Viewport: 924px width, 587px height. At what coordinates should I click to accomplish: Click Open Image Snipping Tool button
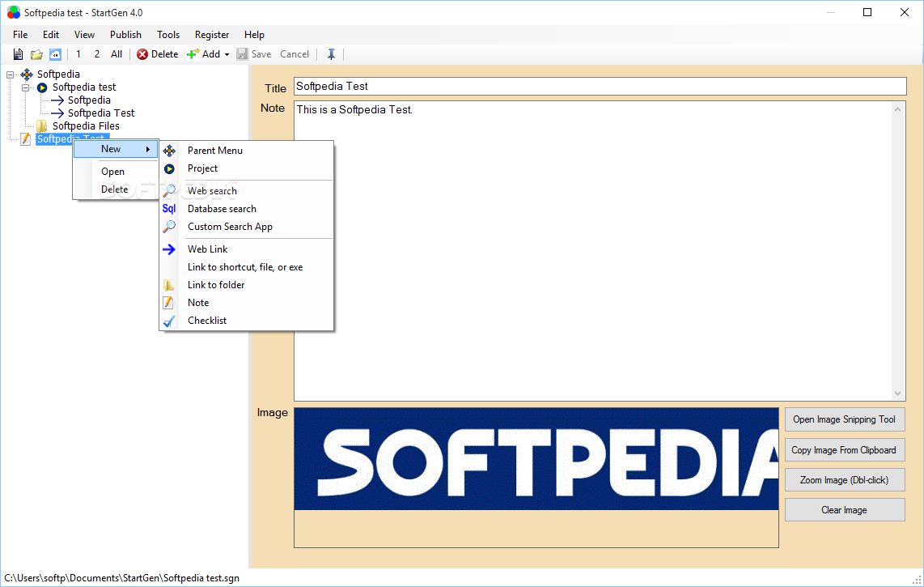click(845, 419)
